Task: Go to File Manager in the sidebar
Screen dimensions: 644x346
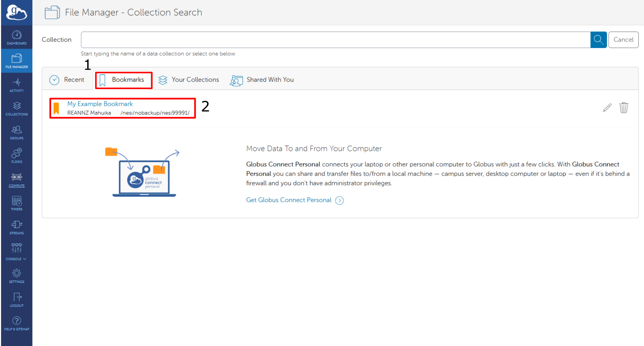Action: pos(16,61)
